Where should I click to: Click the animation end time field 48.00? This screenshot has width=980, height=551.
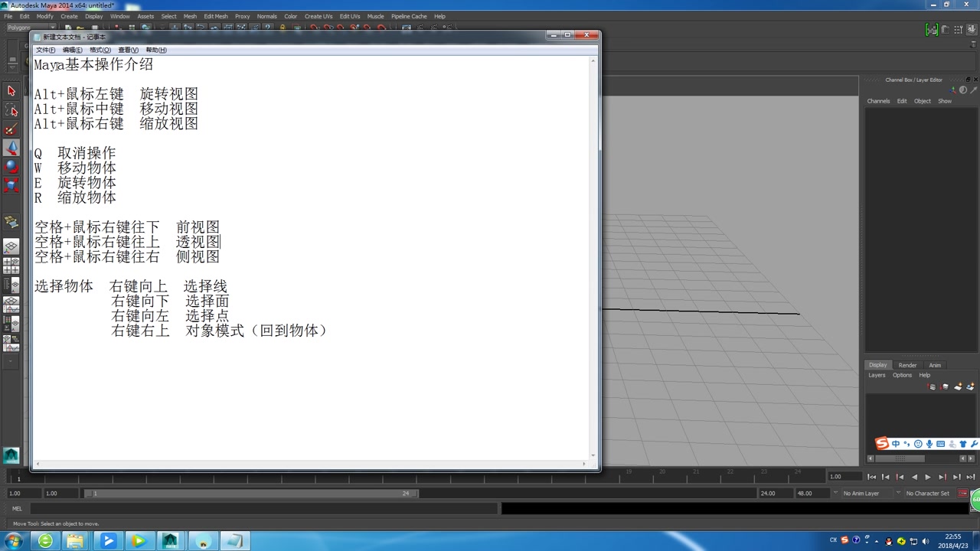coord(812,494)
